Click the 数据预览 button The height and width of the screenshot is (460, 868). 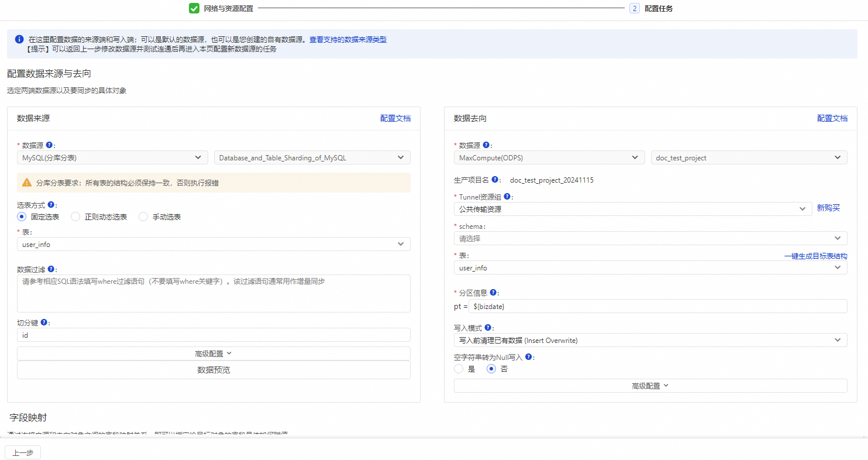(213, 370)
